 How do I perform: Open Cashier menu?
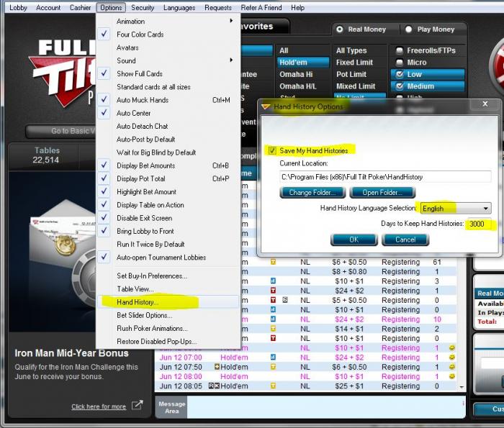click(x=81, y=7)
